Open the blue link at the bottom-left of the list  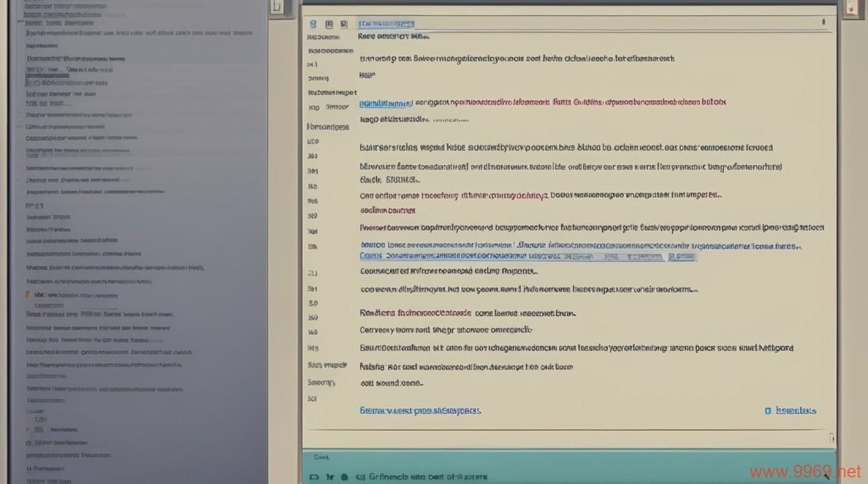tap(420, 410)
